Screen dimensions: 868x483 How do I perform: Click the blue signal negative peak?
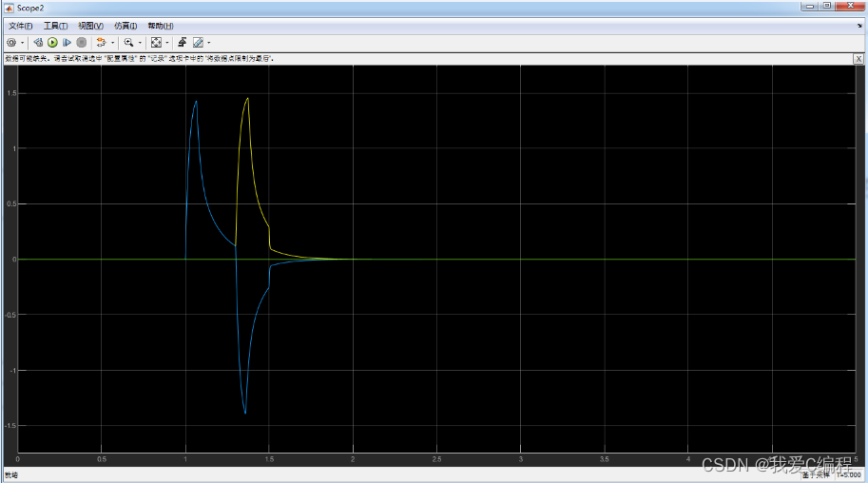[245, 413]
